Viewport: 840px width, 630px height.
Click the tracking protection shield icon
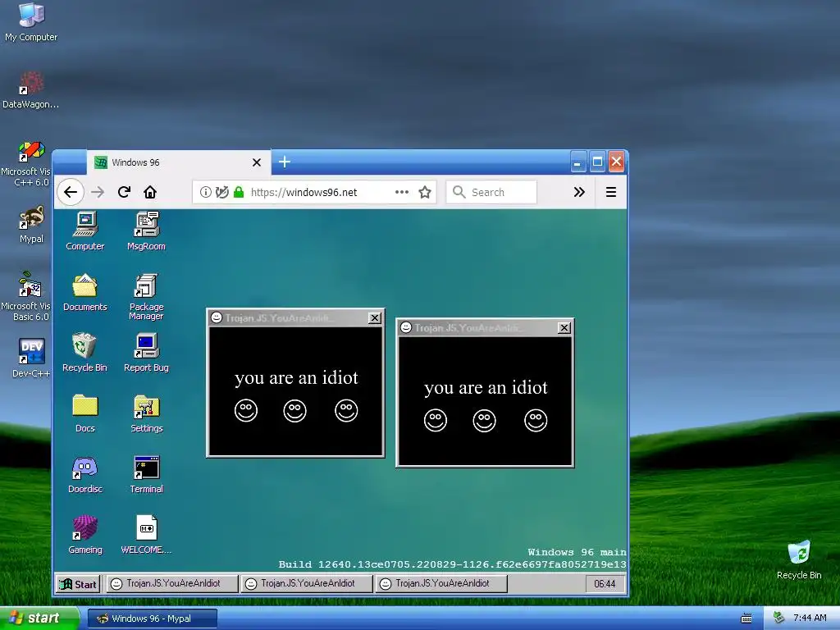pos(221,192)
